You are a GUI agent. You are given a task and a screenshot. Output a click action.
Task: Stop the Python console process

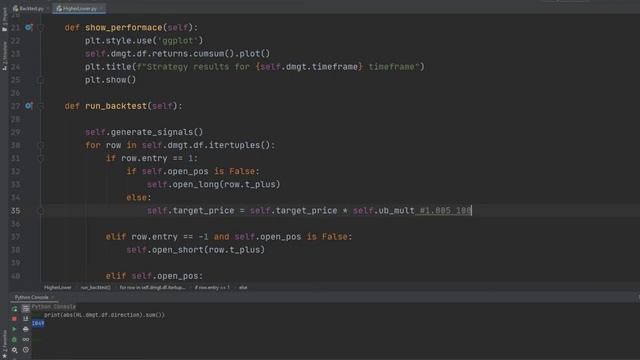coord(14,318)
